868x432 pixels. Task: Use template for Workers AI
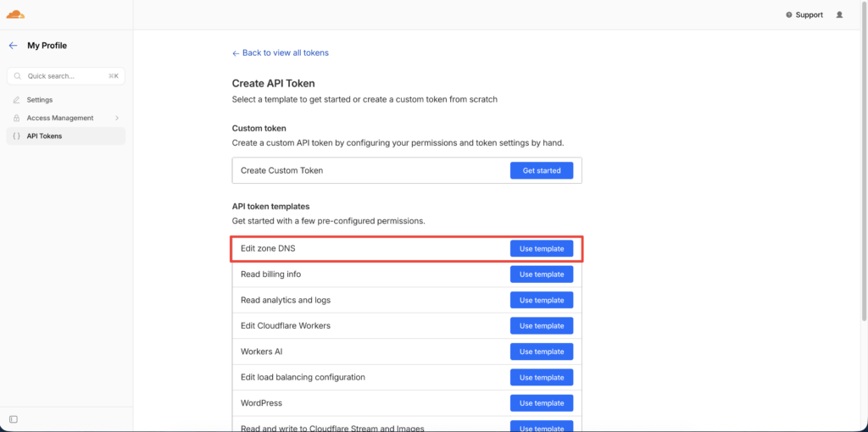coord(542,352)
